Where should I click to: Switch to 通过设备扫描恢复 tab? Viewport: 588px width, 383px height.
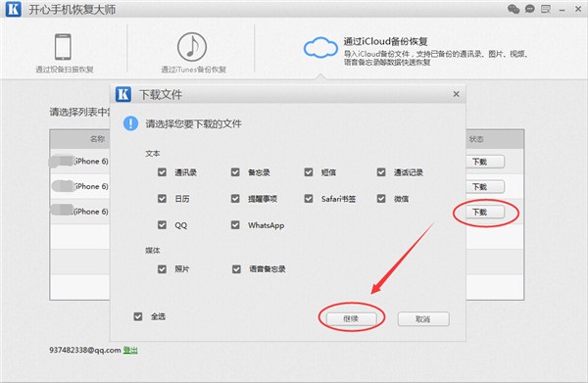point(64,70)
